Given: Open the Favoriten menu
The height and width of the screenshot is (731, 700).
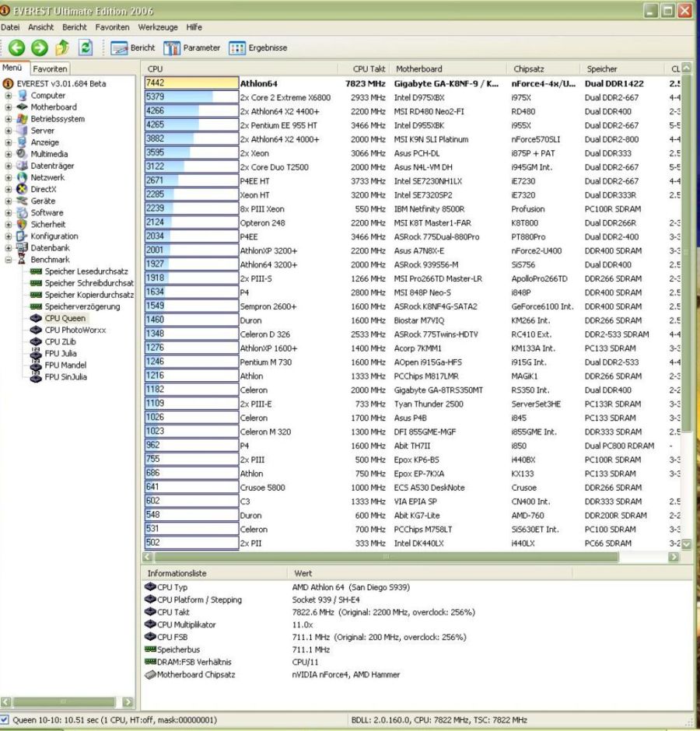Looking at the screenshot, I should click(x=113, y=27).
